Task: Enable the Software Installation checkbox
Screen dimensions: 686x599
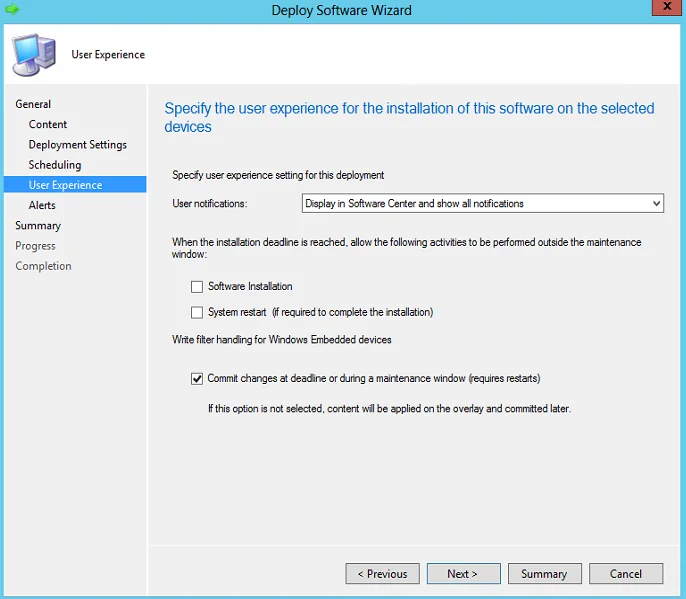Action: point(197,287)
